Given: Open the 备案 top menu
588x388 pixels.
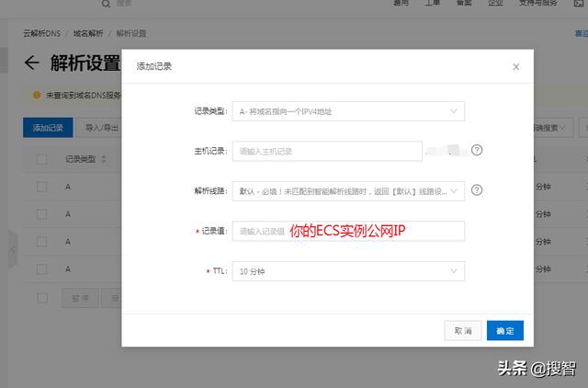Looking at the screenshot, I should 464,3.
